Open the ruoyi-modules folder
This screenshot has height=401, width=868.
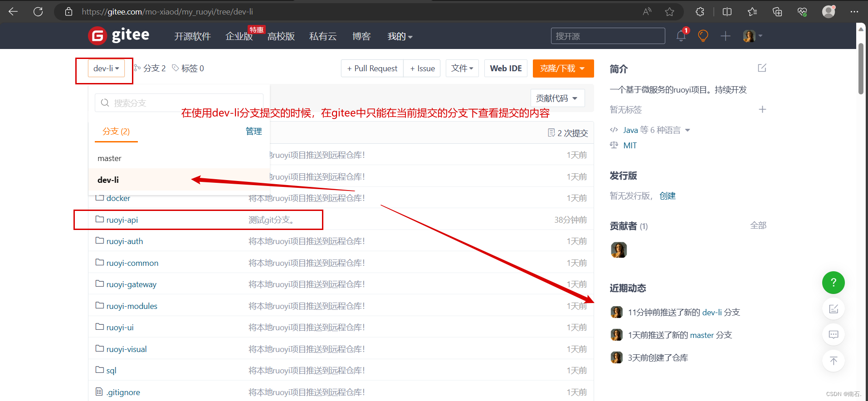coord(132,306)
